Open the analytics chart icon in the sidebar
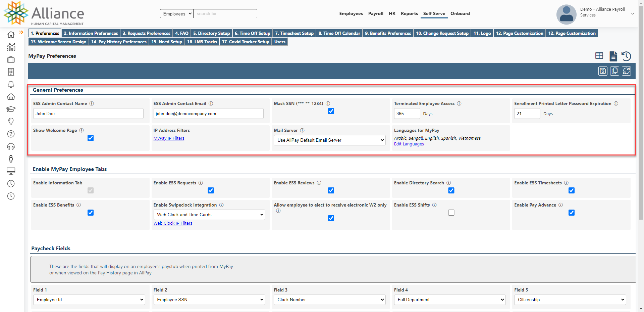Viewport: 644px width, 312px height. click(11, 47)
